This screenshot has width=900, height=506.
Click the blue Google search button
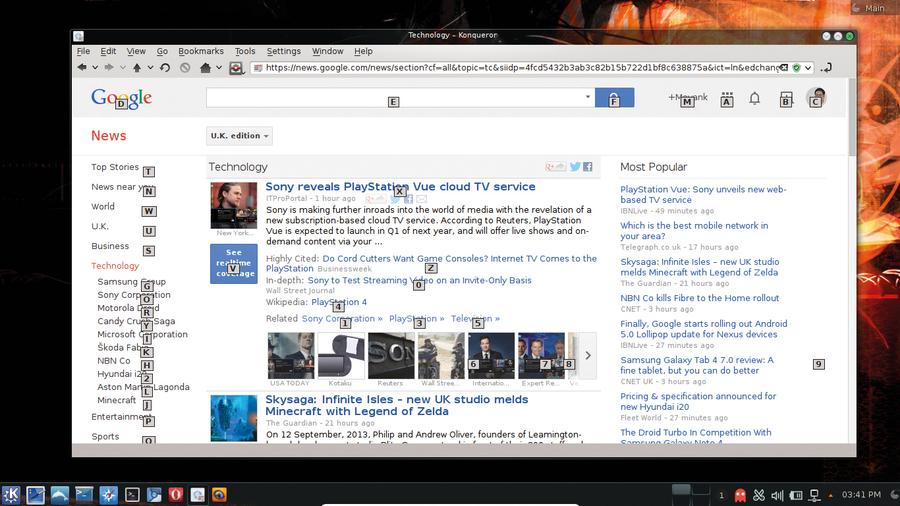(614, 98)
